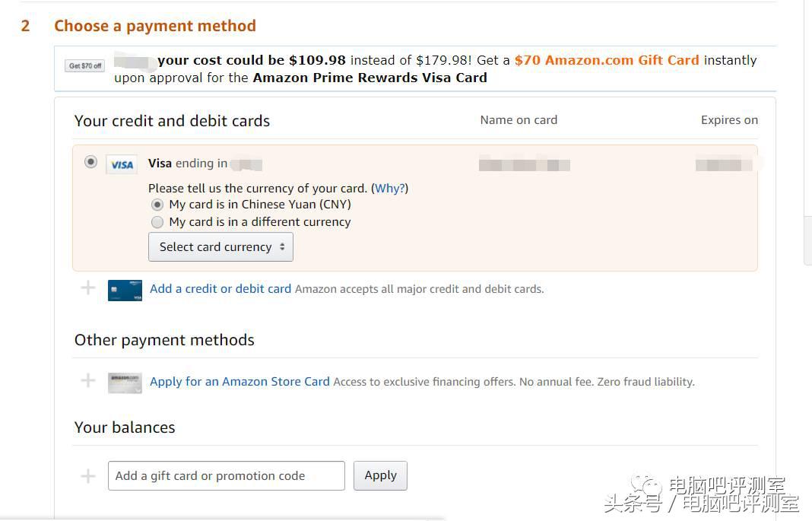Screen dimensions: 812x521
Task: Click the page's vertical scrollbar
Action: click(807, 240)
